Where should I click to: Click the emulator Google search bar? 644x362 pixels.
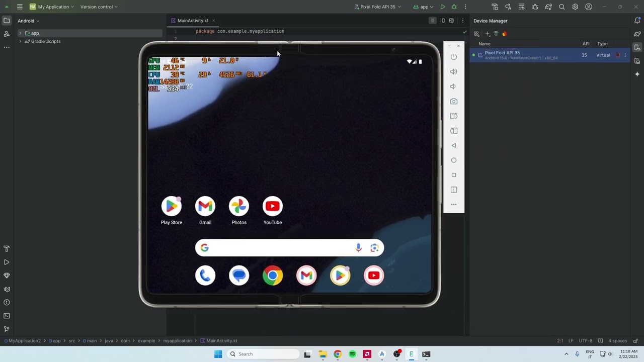[x=289, y=248]
